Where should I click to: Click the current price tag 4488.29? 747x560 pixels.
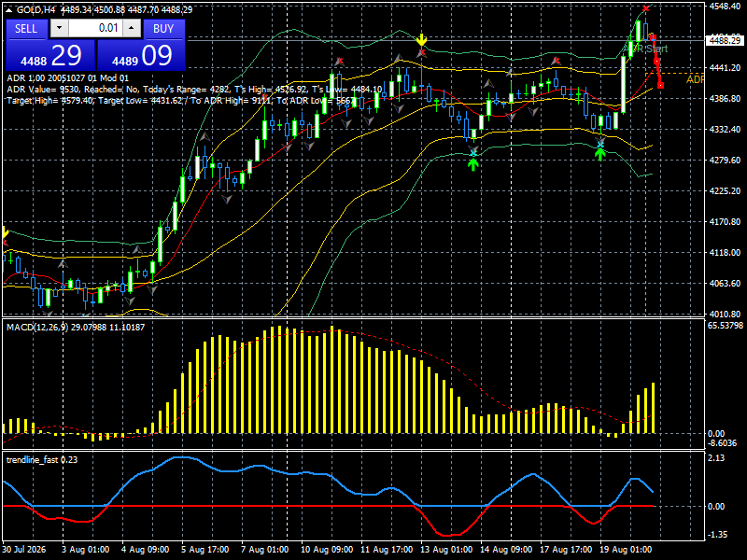click(726, 40)
